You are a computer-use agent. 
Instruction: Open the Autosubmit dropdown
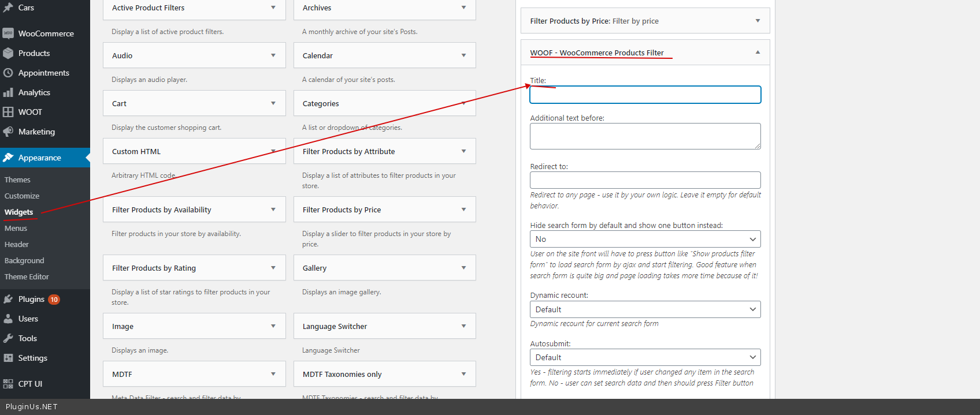pos(645,357)
